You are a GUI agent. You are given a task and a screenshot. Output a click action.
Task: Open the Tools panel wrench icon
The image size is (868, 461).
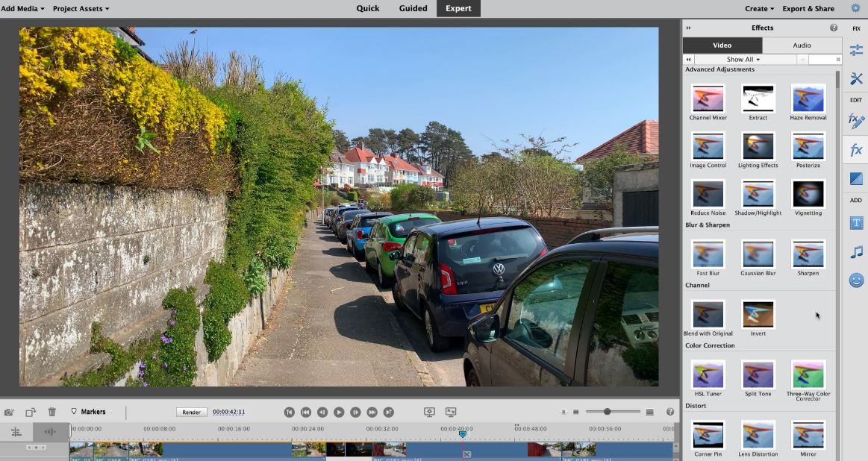[x=856, y=78]
